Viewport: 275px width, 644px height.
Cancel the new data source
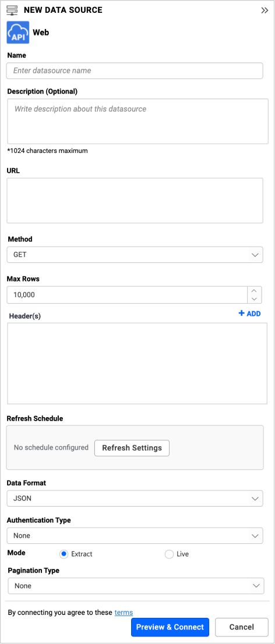click(x=242, y=627)
